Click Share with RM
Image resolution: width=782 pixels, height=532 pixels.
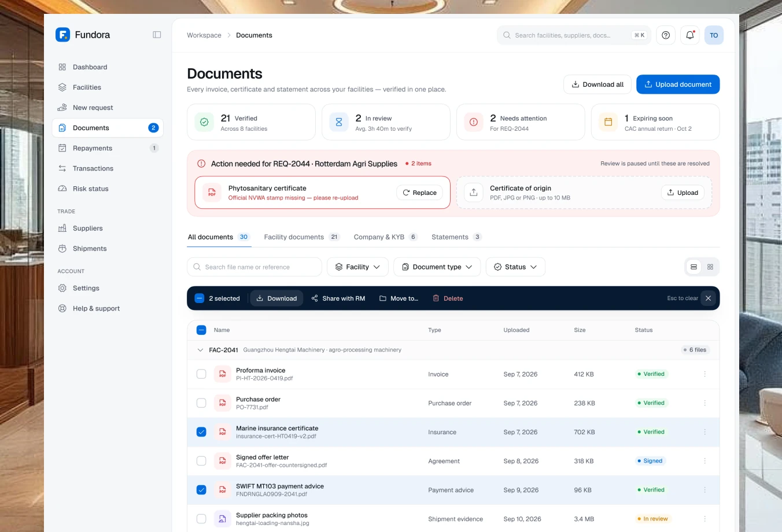[338, 298]
